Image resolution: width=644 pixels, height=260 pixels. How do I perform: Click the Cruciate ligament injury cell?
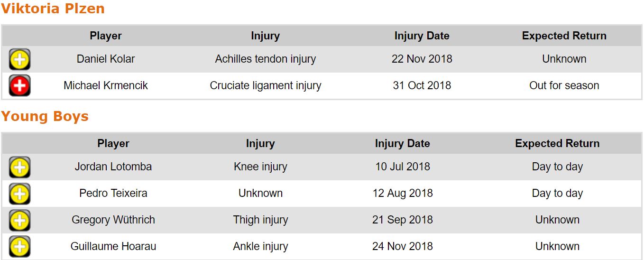pos(266,86)
